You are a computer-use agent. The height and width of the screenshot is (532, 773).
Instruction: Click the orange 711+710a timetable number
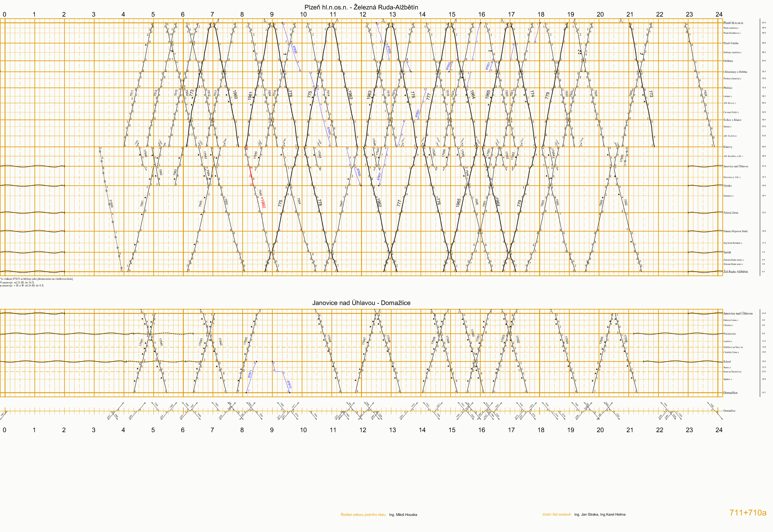(x=748, y=513)
